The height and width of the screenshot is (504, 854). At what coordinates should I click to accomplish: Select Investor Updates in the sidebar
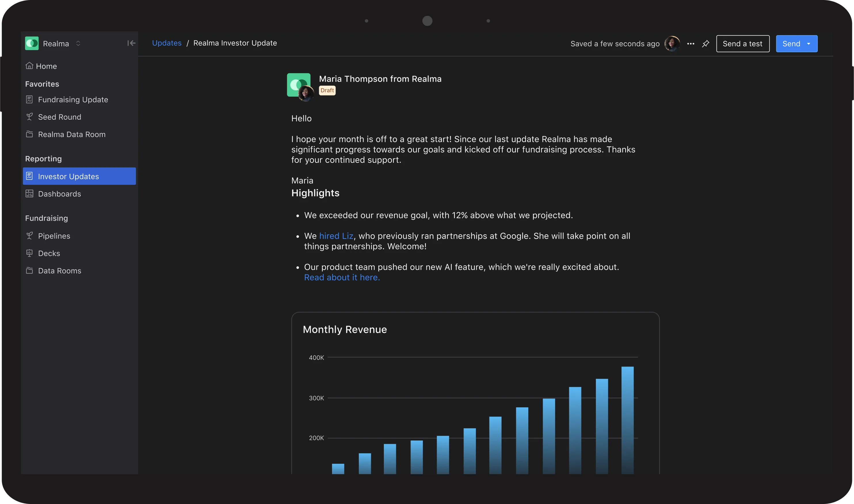click(79, 176)
